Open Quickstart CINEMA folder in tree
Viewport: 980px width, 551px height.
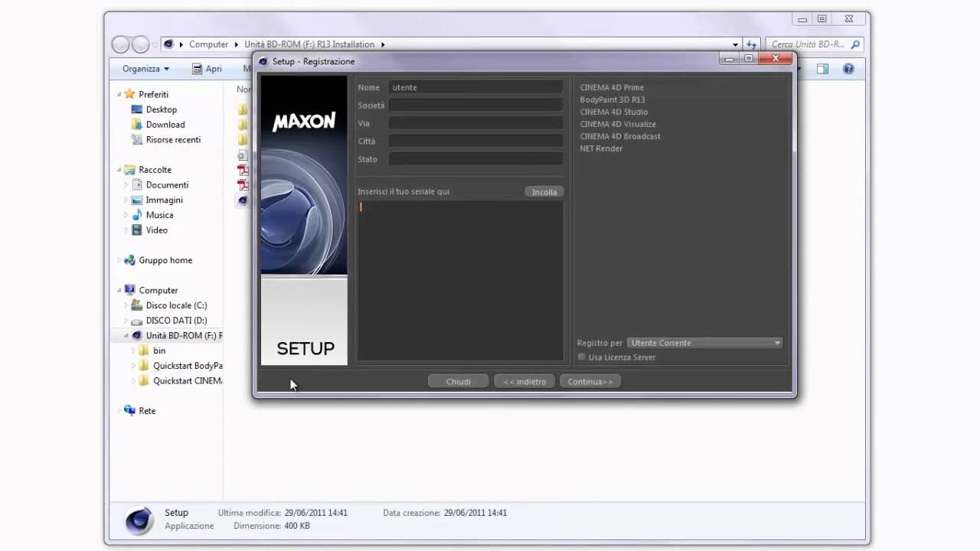click(188, 381)
